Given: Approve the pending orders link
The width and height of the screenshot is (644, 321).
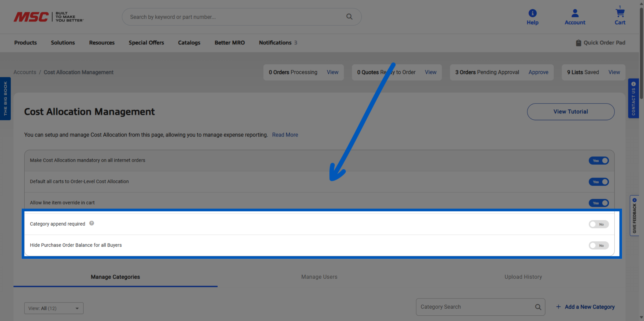Looking at the screenshot, I should point(539,72).
